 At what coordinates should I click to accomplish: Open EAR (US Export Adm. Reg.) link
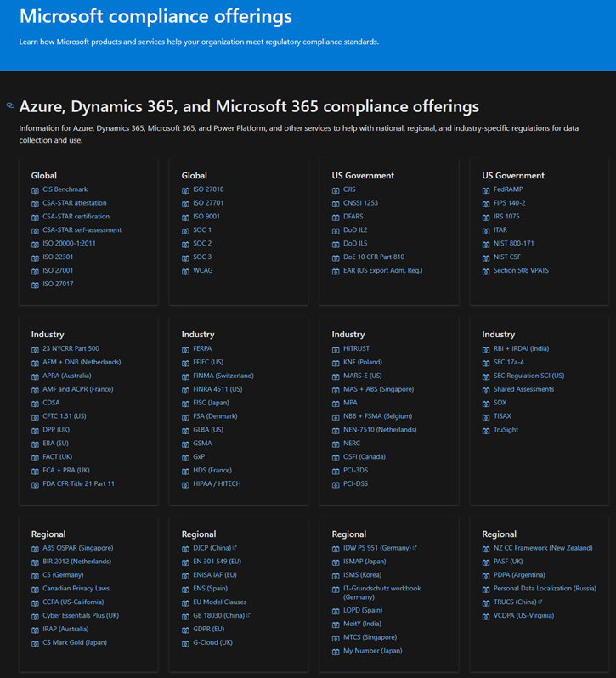pyautogui.click(x=383, y=270)
